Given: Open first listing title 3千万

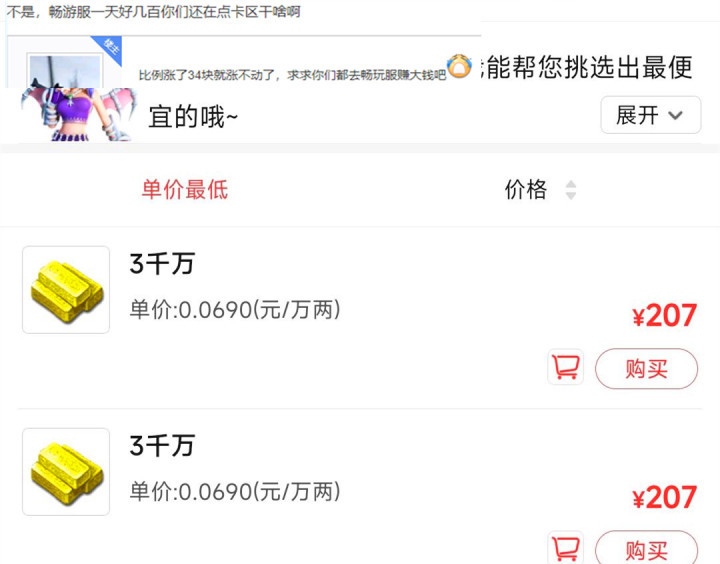Looking at the screenshot, I should click(163, 264).
